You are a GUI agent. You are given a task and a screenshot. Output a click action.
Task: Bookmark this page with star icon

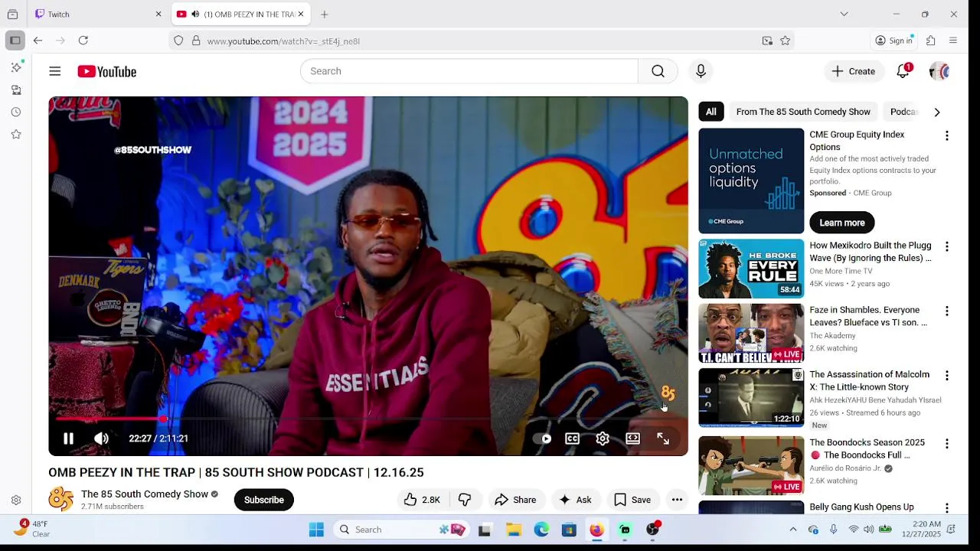pyautogui.click(x=785, y=41)
